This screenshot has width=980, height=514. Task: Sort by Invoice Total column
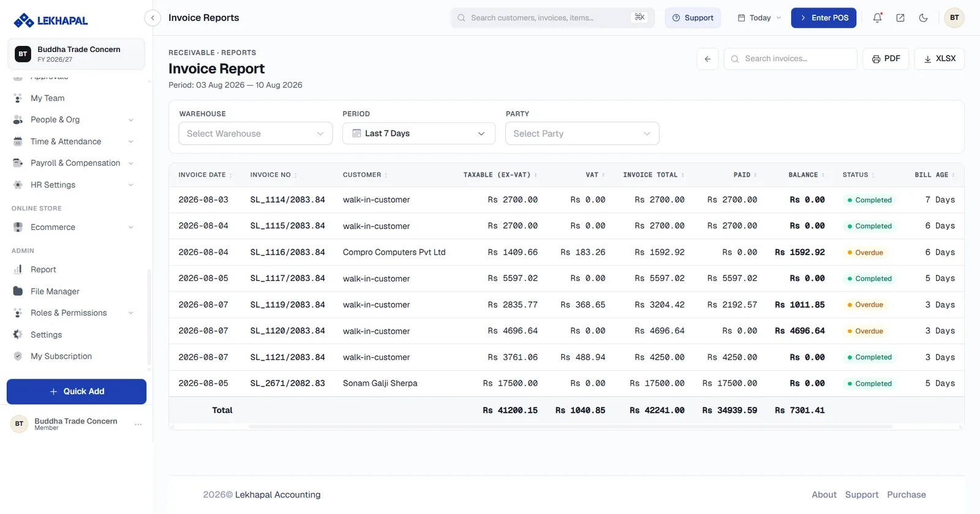pos(654,175)
